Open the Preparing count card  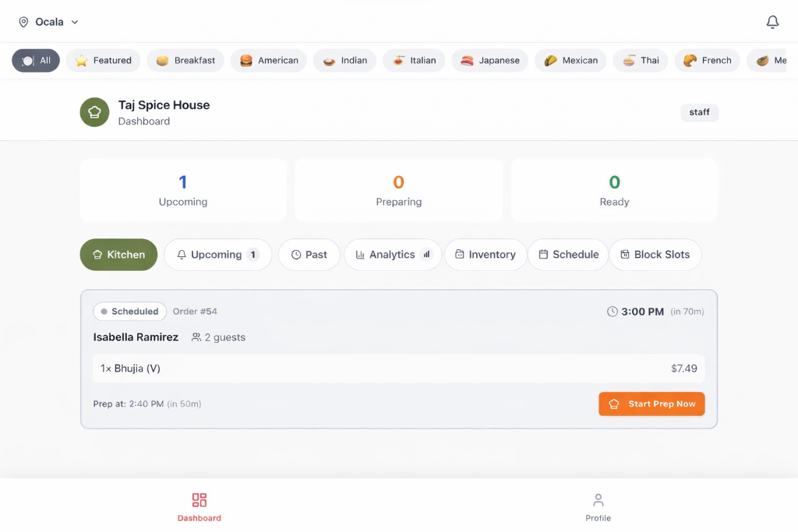click(x=398, y=190)
